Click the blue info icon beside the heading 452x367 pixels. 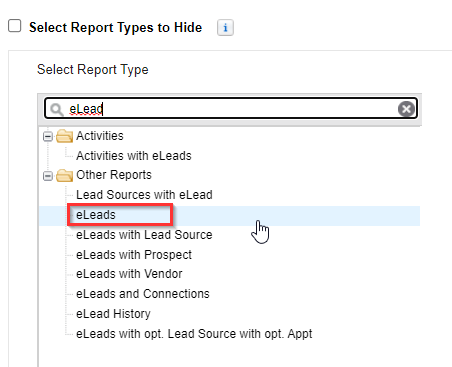coord(225,27)
